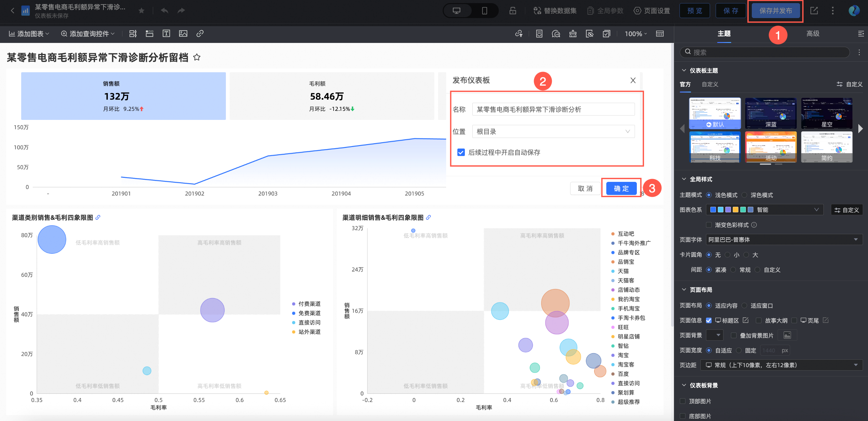Open the custom dashboard themes tab

pyautogui.click(x=710, y=84)
